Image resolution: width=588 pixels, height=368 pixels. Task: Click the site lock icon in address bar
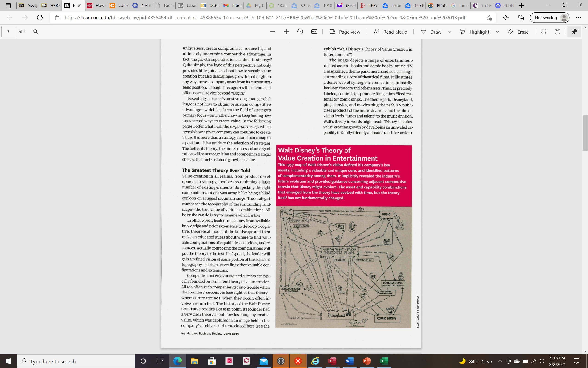click(57, 17)
